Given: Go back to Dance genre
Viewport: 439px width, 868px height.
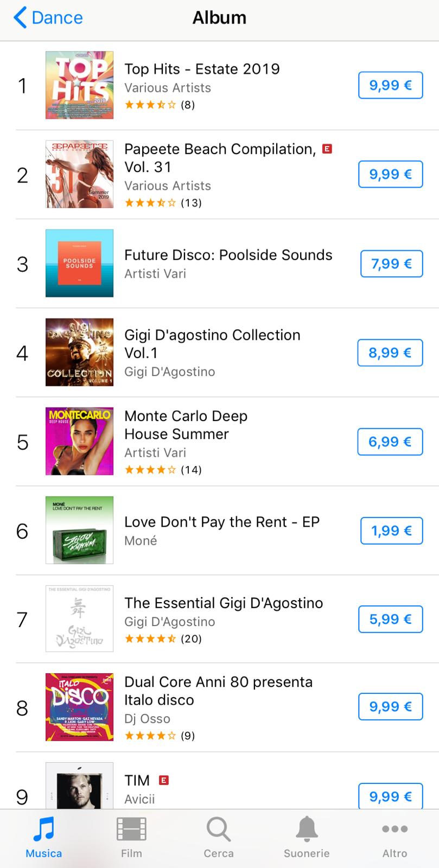Looking at the screenshot, I should [x=48, y=18].
